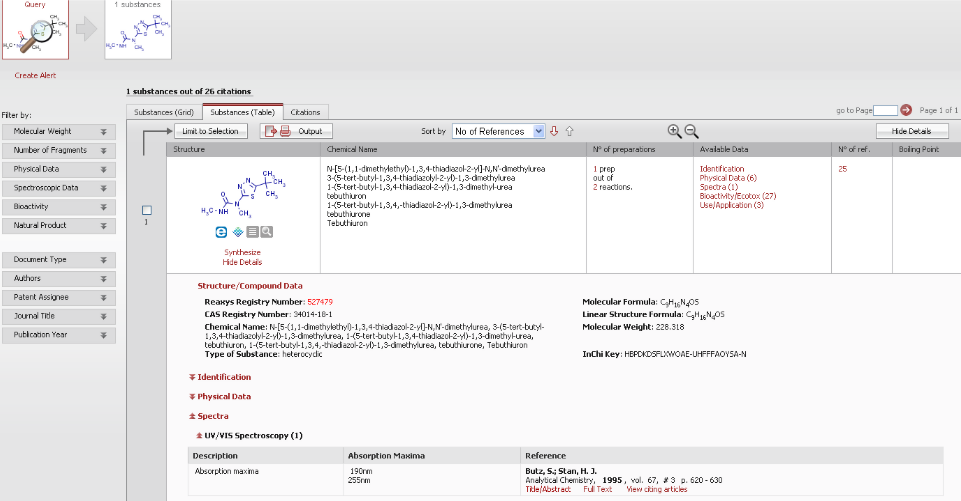
Task: Click the N° of ref. column header
Action: point(862,150)
